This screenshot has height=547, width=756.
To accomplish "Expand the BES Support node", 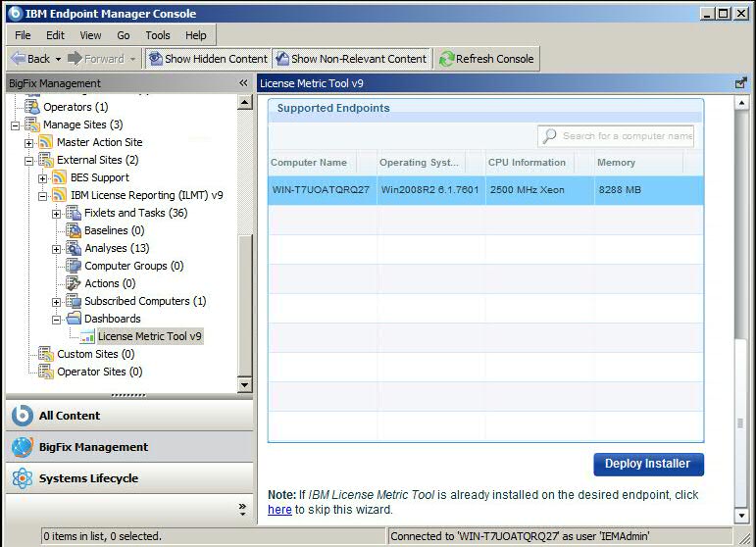I will coord(42,178).
